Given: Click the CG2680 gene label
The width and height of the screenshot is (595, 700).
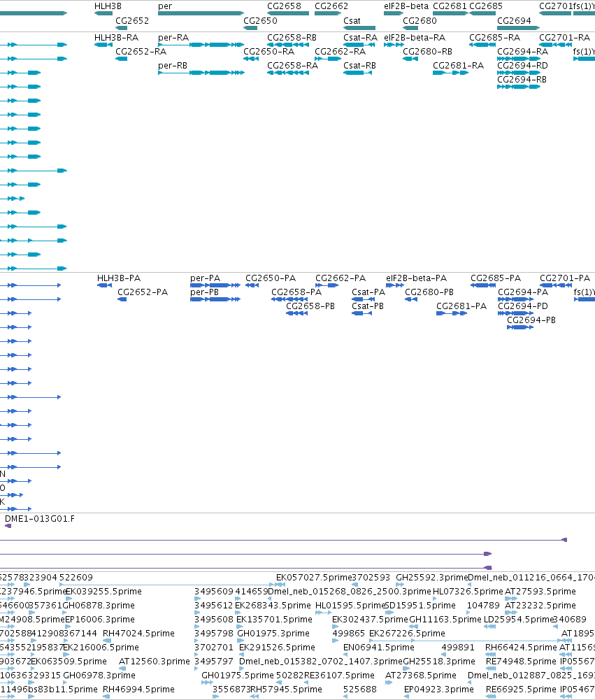Looking at the screenshot, I should (x=420, y=20).
